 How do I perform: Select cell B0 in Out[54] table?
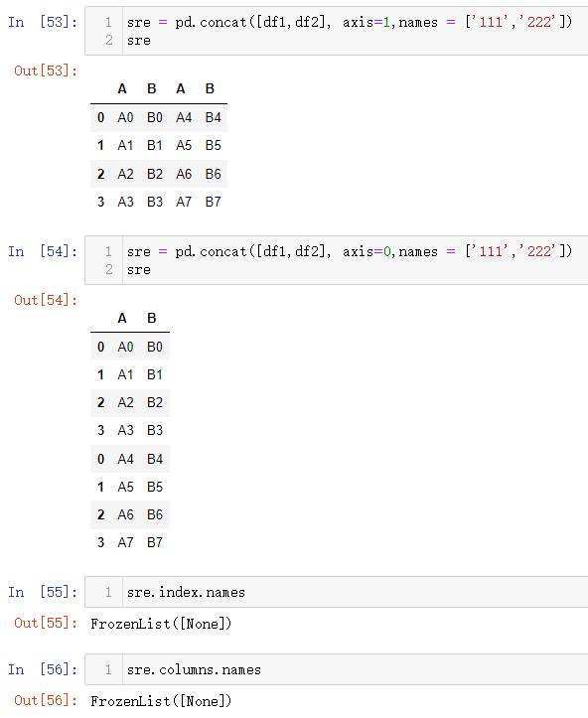tap(155, 348)
